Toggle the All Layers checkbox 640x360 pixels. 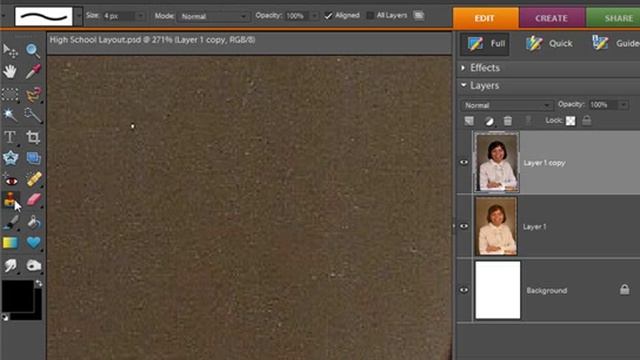(370, 16)
